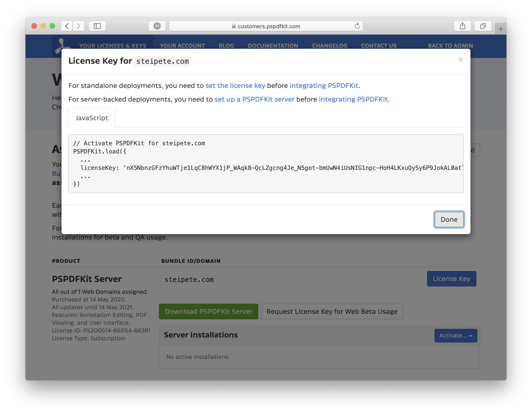532x414 pixels.
Task: Open the "set the license key" link
Action: pos(235,85)
